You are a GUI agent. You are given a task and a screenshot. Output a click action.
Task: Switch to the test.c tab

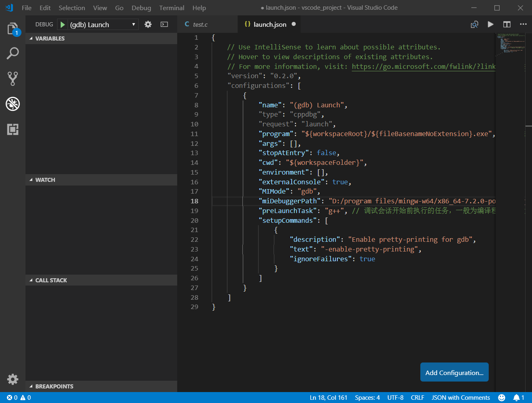tap(208, 24)
